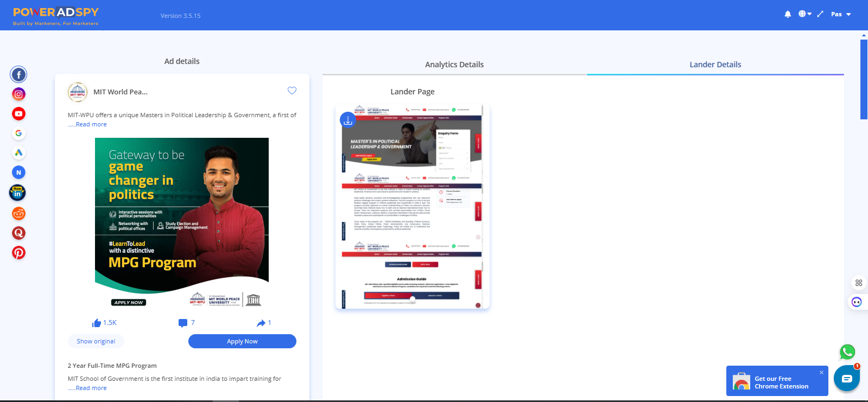This screenshot has width=868, height=402.
Task: Click the MIT World Peace advertiser avatar
Action: coord(78,92)
